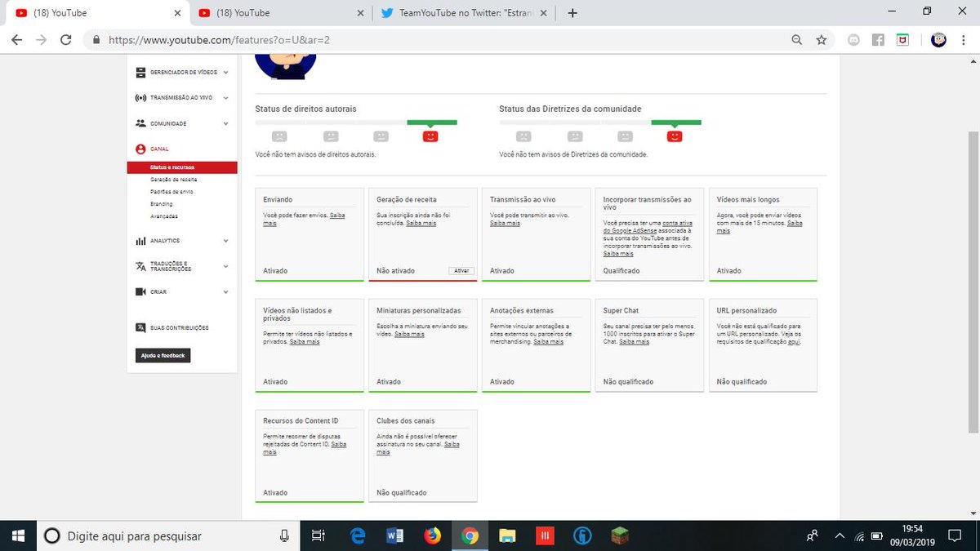980x551 pixels.
Task: Click the Suas contribuições sidebar label
Action: [179, 328]
